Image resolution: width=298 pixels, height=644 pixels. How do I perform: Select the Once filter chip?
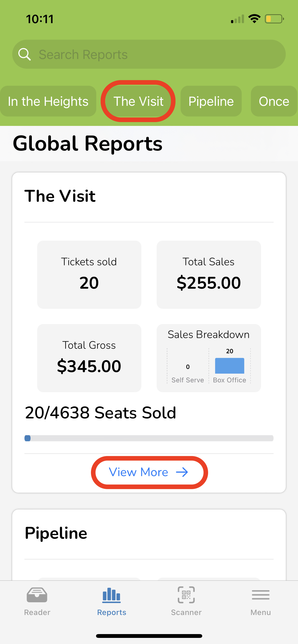pos(274,101)
